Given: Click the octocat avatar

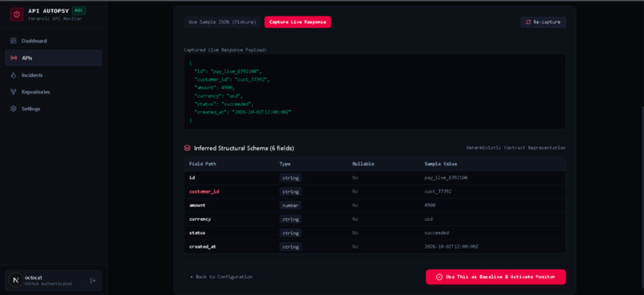Looking at the screenshot, I should (16, 281).
